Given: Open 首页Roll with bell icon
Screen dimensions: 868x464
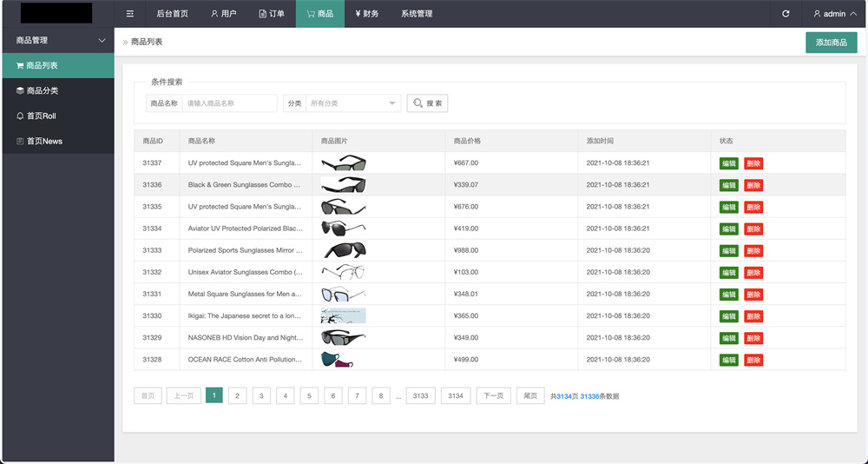Looking at the screenshot, I should [41, 116].
